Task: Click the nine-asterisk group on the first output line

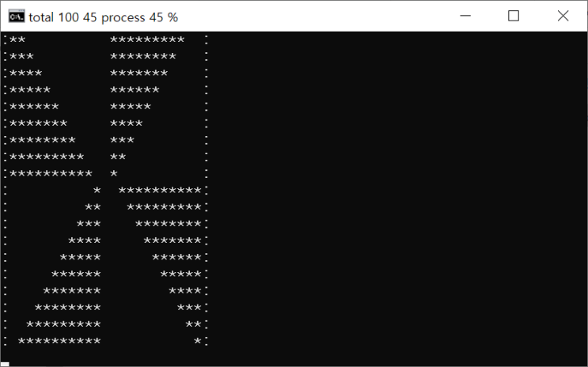Action: click(147, 40)
